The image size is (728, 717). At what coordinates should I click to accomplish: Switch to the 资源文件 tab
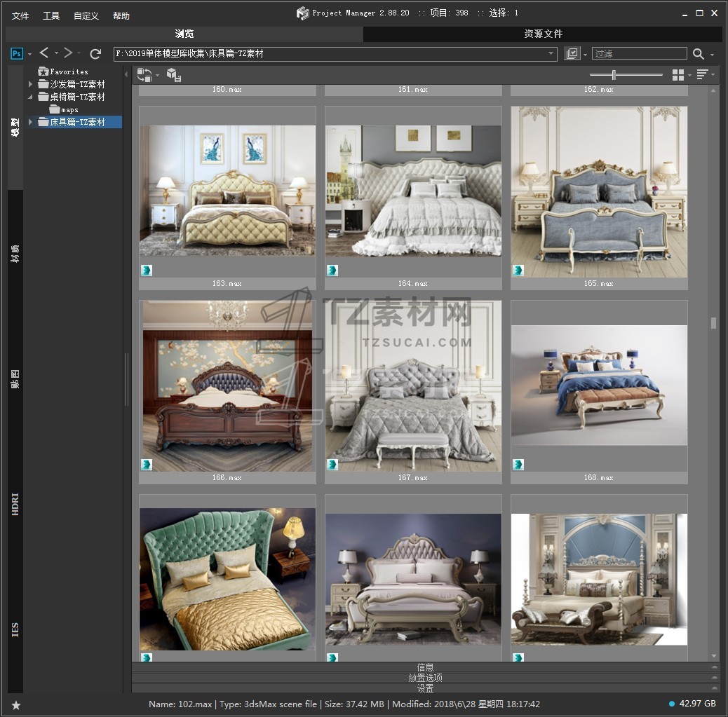pyautogui.click(x=543, y=34)
